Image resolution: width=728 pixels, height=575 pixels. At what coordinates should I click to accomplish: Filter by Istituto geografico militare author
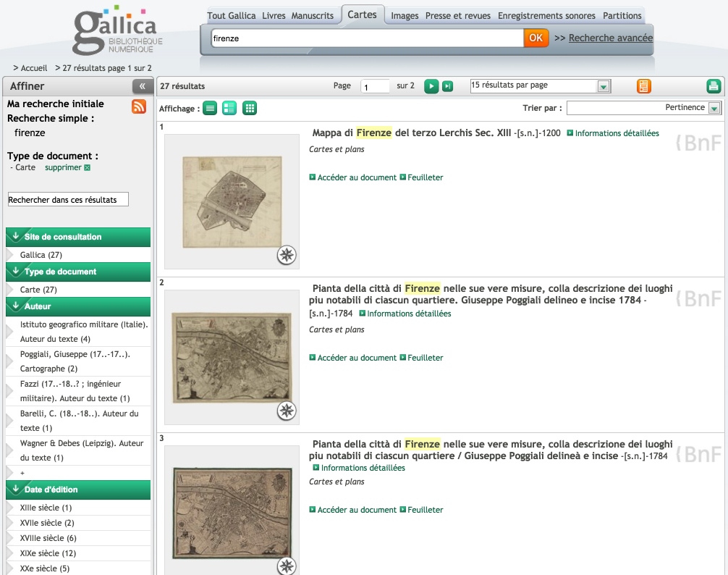pos(83,332)
